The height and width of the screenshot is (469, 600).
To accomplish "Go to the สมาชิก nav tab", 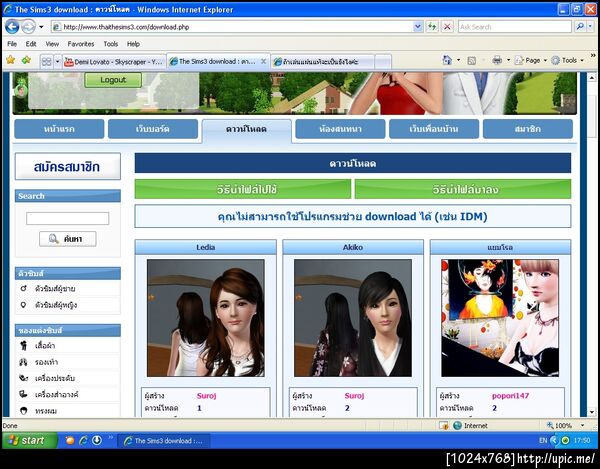I will click(x=528, y=129).
